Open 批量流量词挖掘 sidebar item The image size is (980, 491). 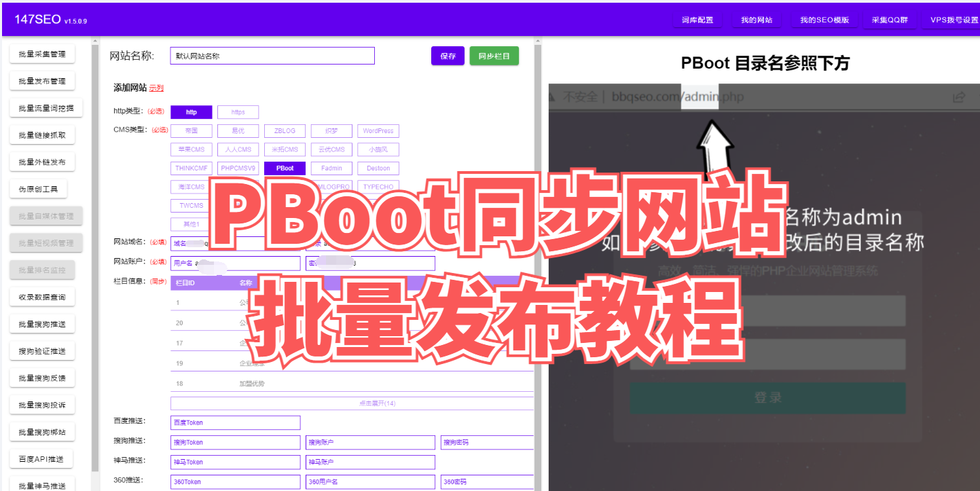pos(46,109)
